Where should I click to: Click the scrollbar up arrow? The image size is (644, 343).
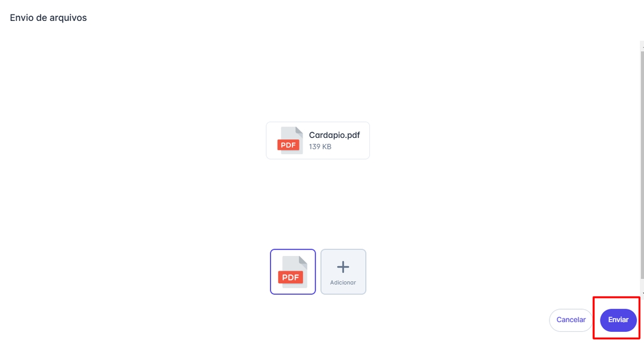coord(642,47)
